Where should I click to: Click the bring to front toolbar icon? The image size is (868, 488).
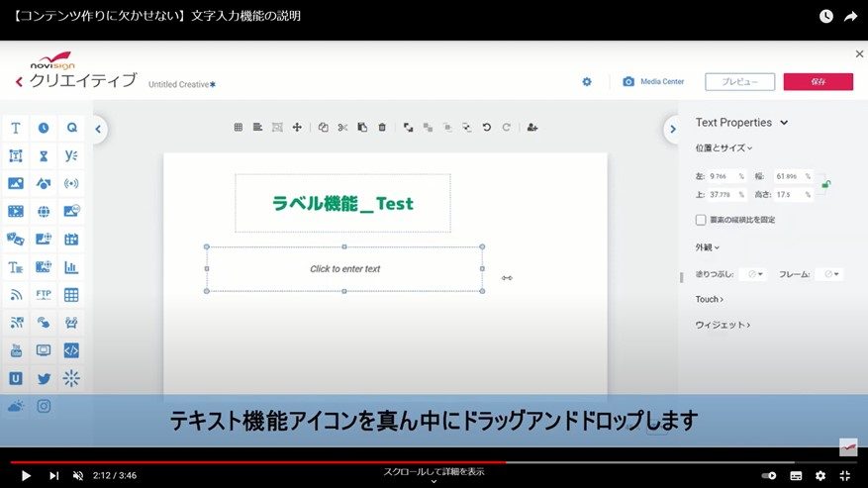pos(408,128)
